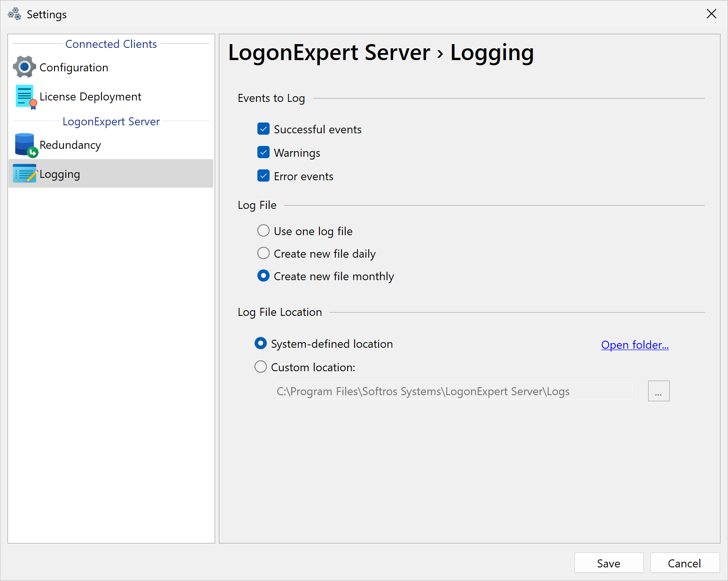Open the Configuration settings page
Image resolution: width=728 pixels, height=581 pixels.
pyautogui.click(x=74, y=68)
